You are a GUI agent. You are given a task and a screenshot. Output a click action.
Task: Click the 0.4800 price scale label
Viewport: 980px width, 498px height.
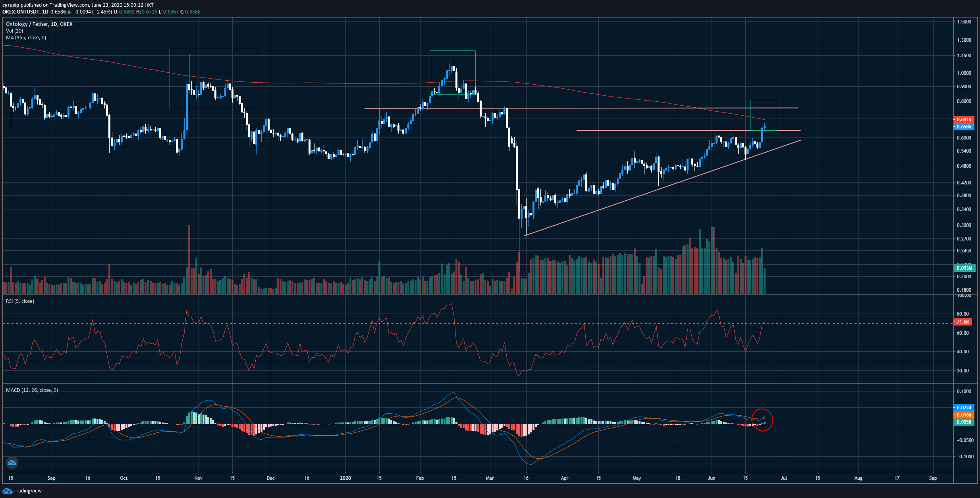pos(964,166)
